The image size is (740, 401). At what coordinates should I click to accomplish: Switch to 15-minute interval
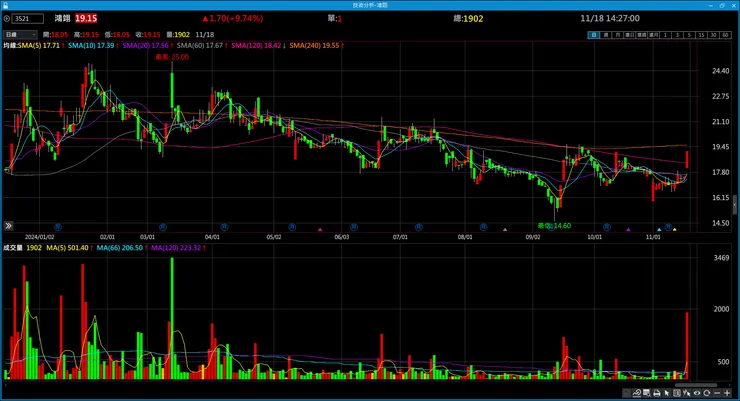[702, 35]
